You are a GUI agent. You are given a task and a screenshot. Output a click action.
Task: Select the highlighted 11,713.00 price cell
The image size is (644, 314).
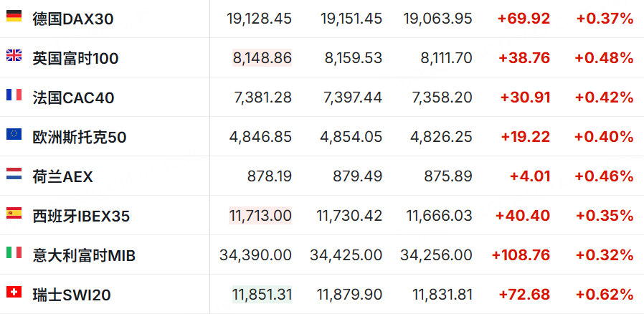point(260,216)
